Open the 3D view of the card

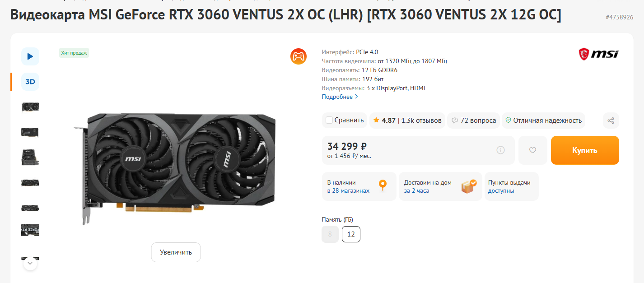pyautogui.click(x=30, y=82)
